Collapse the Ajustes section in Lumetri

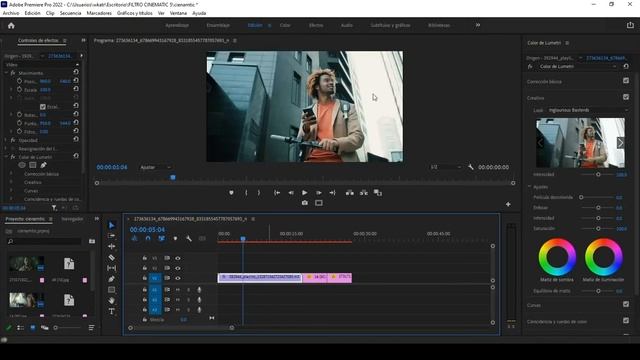point(530,187)
